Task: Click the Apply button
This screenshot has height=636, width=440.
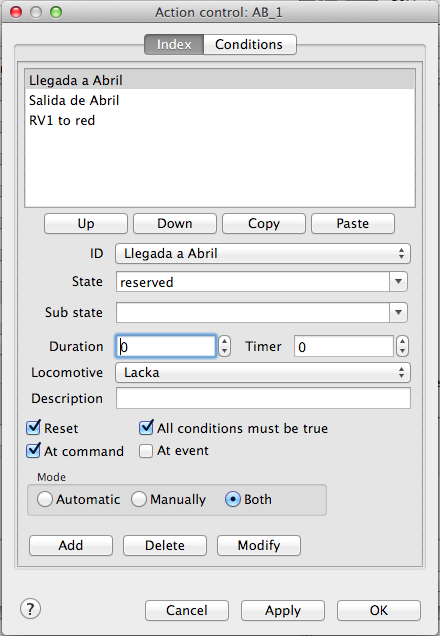Action: [x=283, y=610]
